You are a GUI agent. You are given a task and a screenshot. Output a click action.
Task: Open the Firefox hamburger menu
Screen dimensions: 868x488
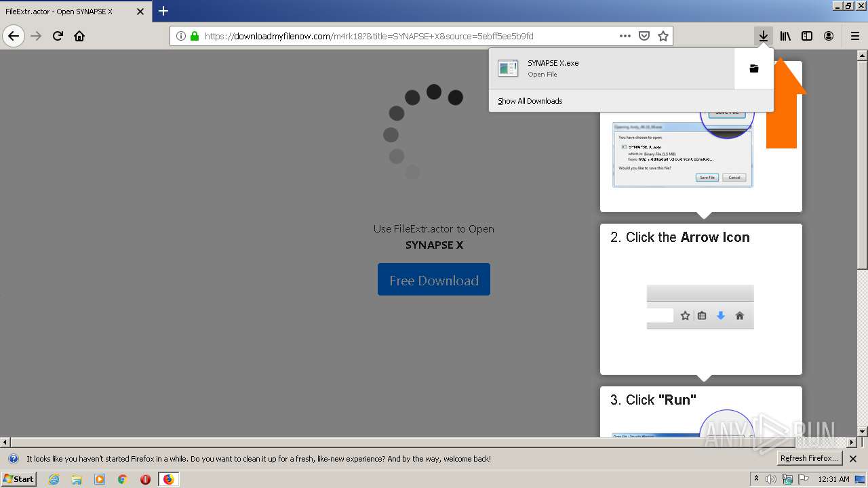pos(854,36)
